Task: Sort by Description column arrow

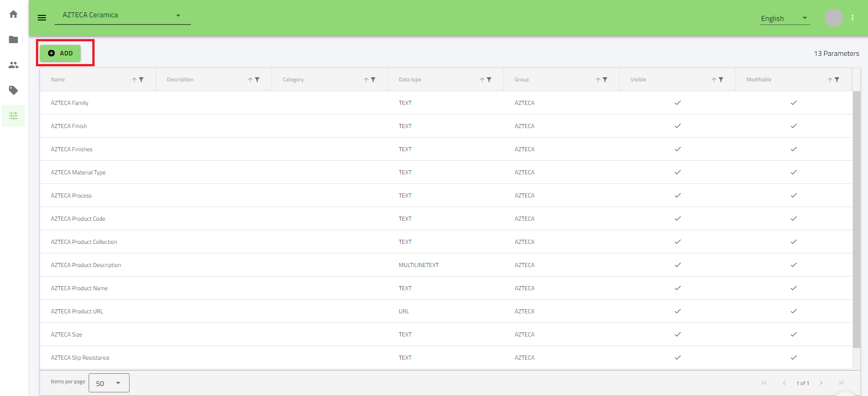Action: (x=250, y=79)
